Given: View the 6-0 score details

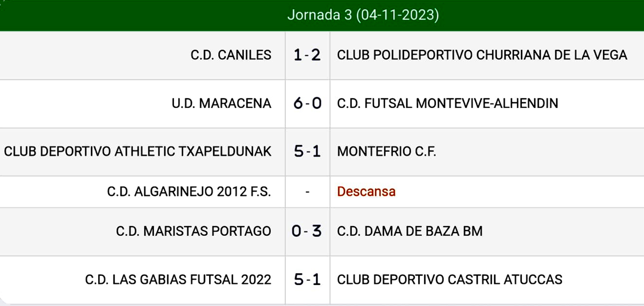Looking at the screenshot, I should (307, 103).
